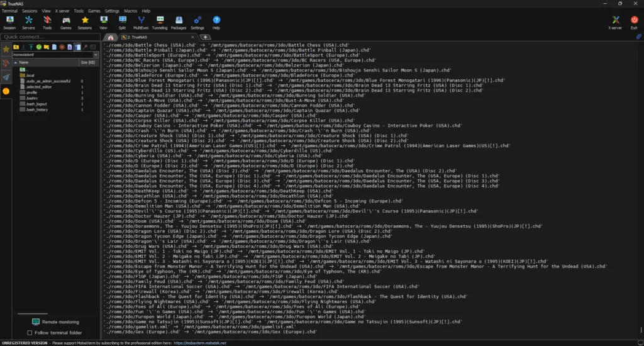This screenshot has height=346, width=644.
Task: Enable MultiExec mode from the toolbar
Action: pos(141,23)
